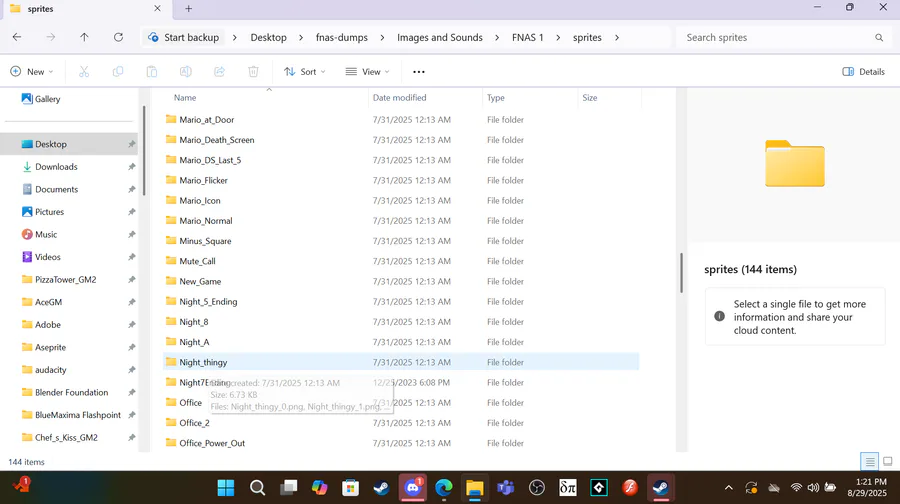Viewport: 900px width, 504px height.
Task: Expand chevron after fnas-dumps breadcrumb
Action: pyautogui.click(x=382, y=37)
